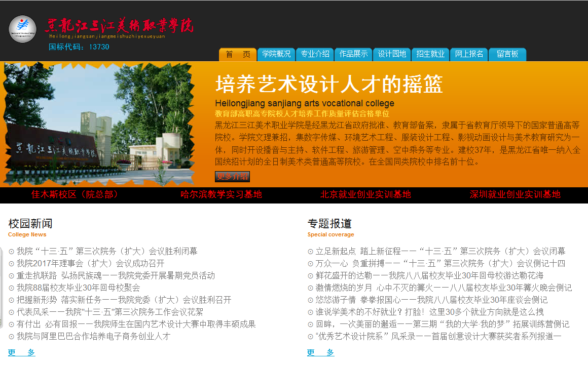Visit the 深圳就业创业实训基地 link
Viewport: 588px width, 366px height.
pos(515,194)
